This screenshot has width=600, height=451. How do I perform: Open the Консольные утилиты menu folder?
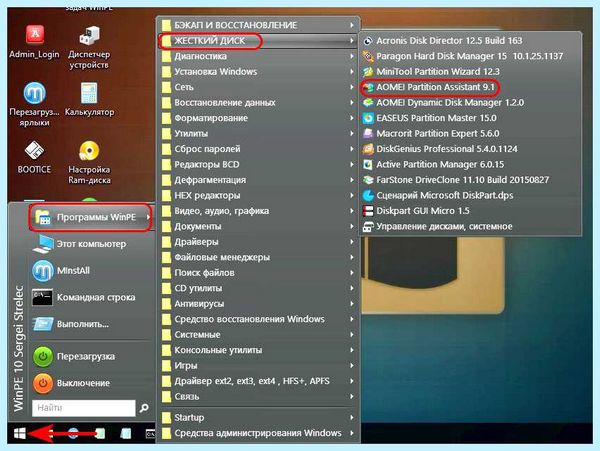[x=258, y=350]
